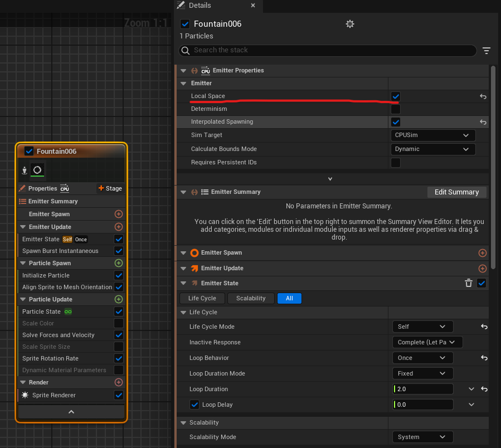This screenshot has width=501, height=448.
Task: Toggle the Determinism checkbox
Action: click(x=396, y=109)
